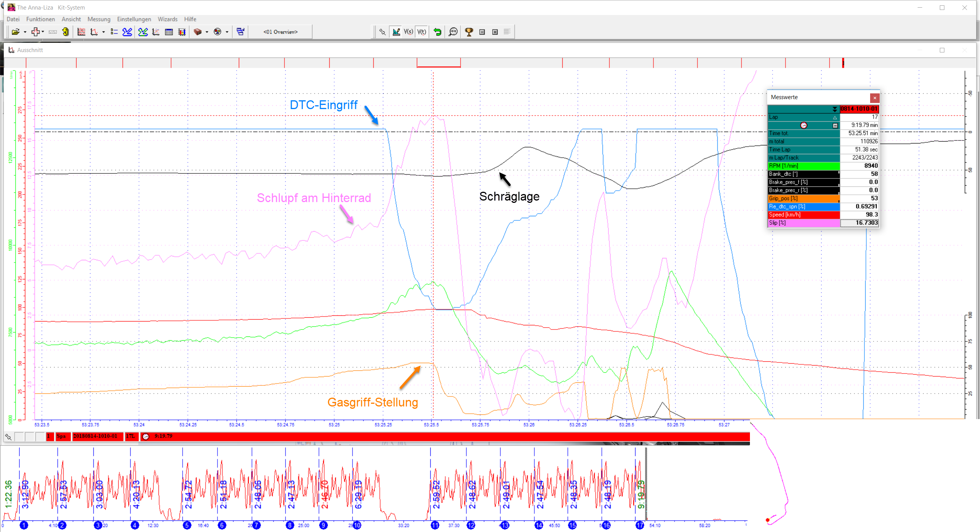Screen dimensions: 980x532
Task: Open the Wizards menu
Action: 167,19
